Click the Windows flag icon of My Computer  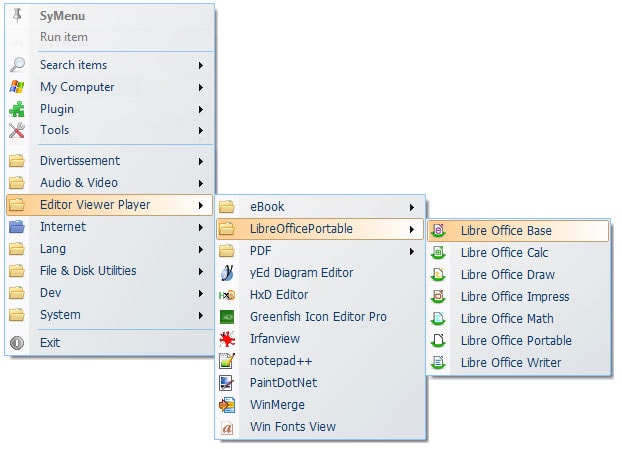point(17,87)
